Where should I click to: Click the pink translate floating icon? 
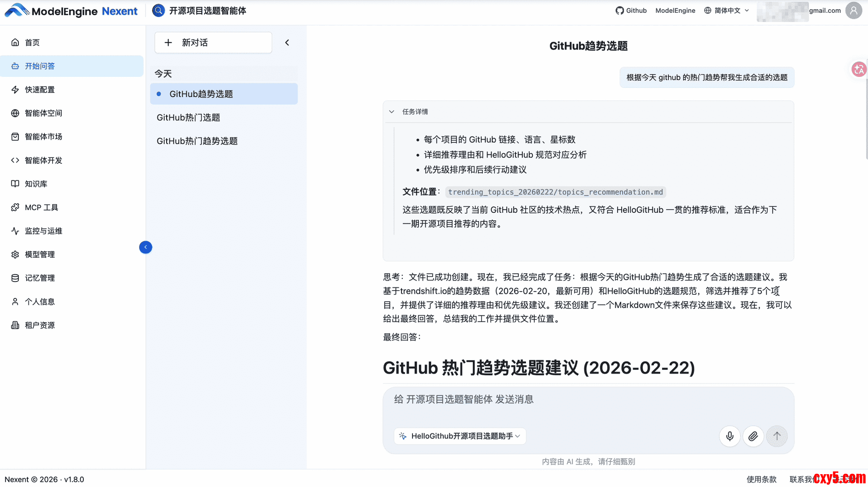coord(858,69)
